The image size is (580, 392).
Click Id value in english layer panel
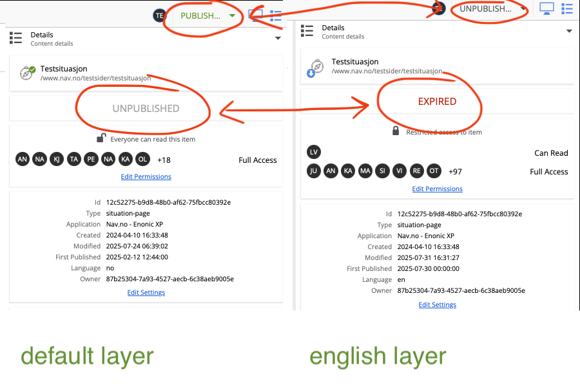(x=459, y=214)
